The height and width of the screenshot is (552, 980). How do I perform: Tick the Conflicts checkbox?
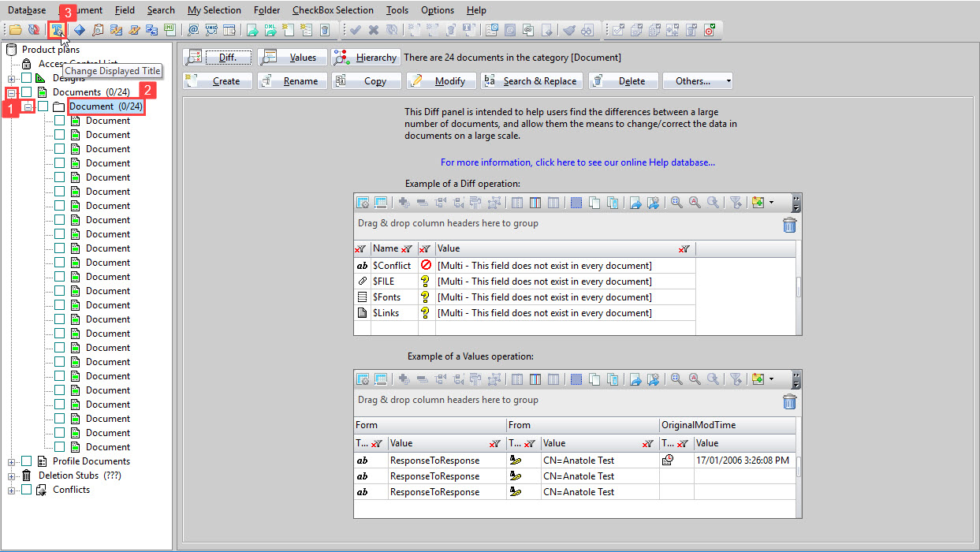(x=27, y=490)
